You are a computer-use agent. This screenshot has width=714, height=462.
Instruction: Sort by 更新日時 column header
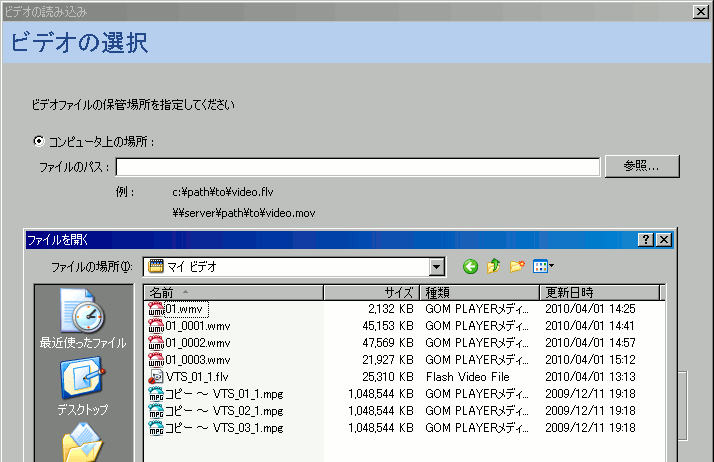tap(600, 293)
